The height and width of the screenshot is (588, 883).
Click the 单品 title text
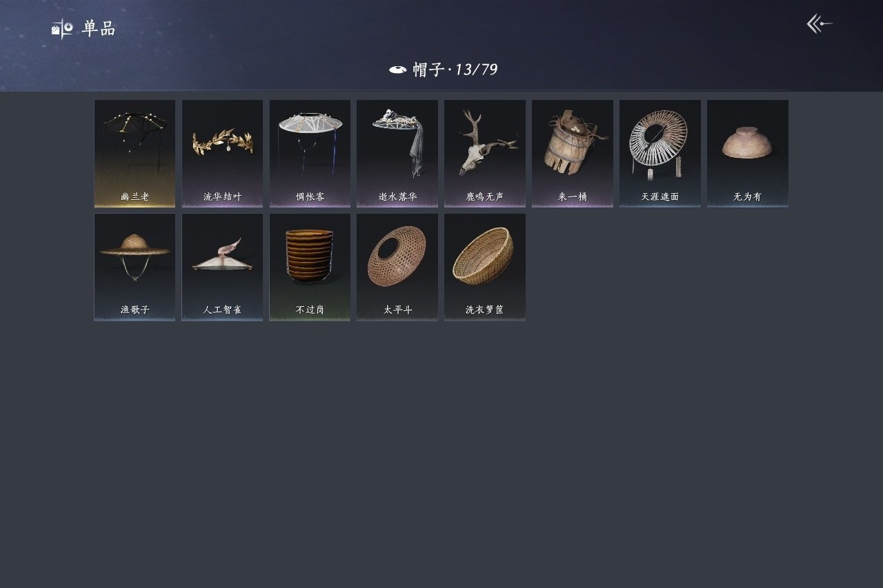pyautogui.click(x=99, y=29)
